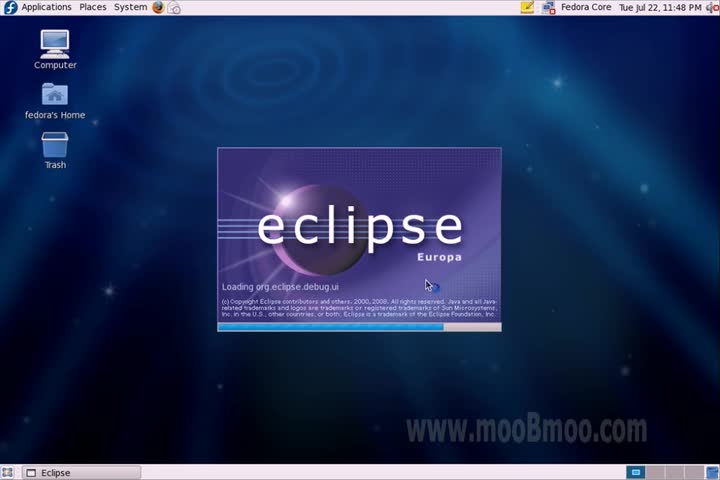The height and width of the screenshot is (480, 720).
Task: Click the Show Desktop button
Action: 7,472
